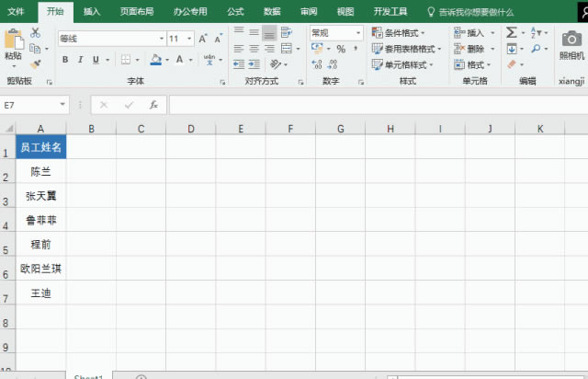
Task: Click the 套用表格格式 button
Action: 403,49
